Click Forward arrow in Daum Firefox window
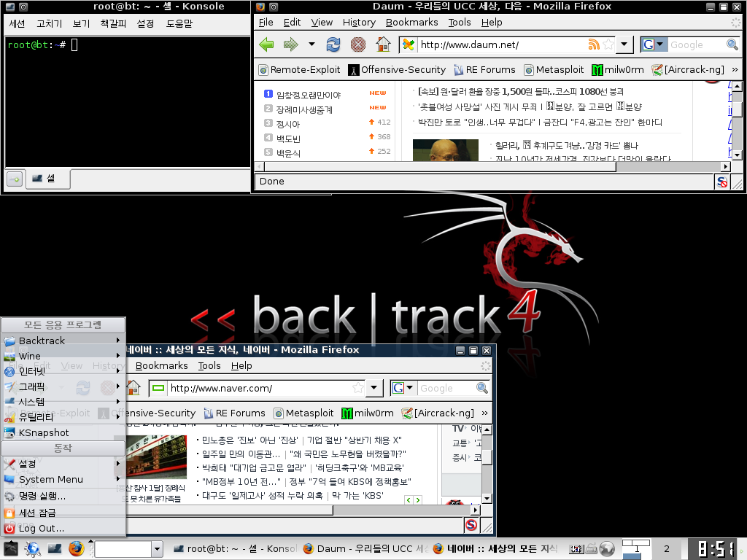 (x=290, y=44)
